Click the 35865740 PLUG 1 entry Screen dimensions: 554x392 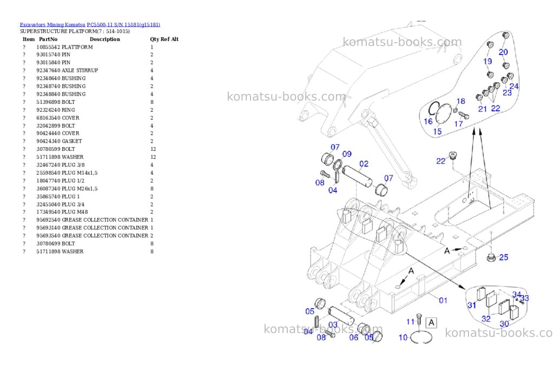click(x=88, y=196)
